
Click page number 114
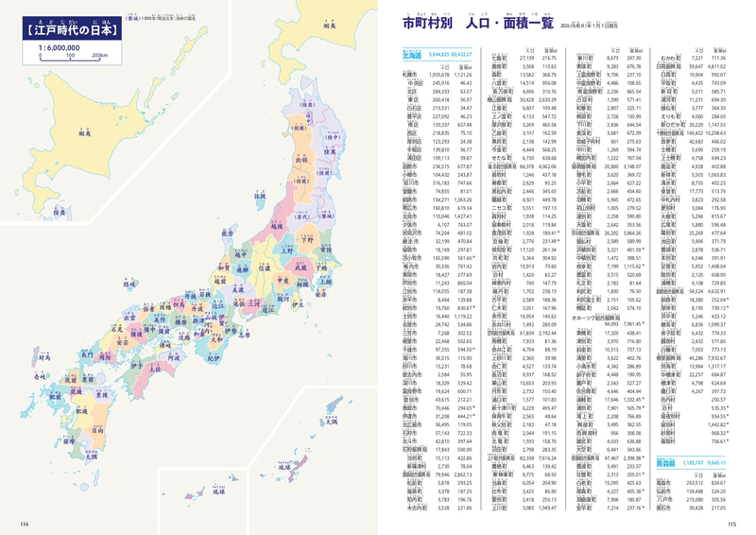point(25,524)
